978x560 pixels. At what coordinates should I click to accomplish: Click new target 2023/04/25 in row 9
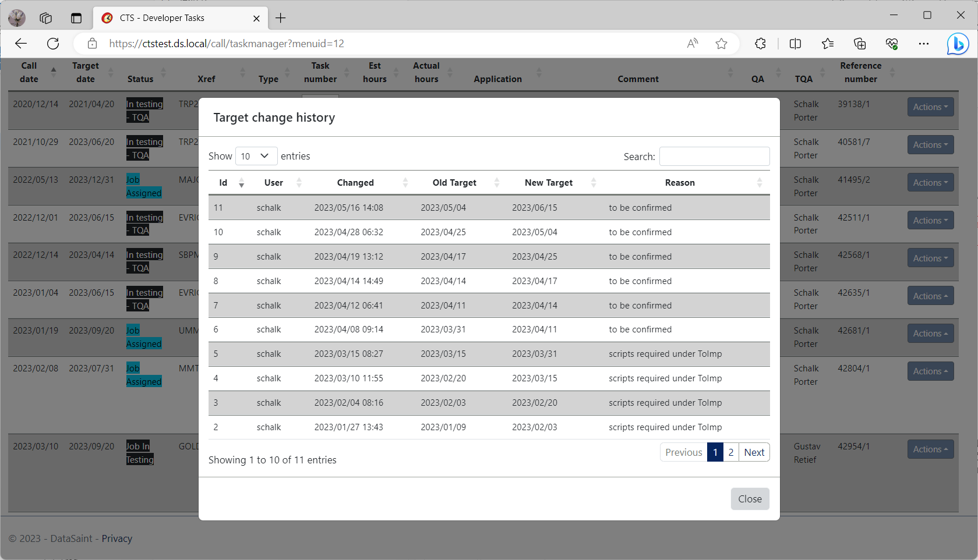click(x=534, y=257)
